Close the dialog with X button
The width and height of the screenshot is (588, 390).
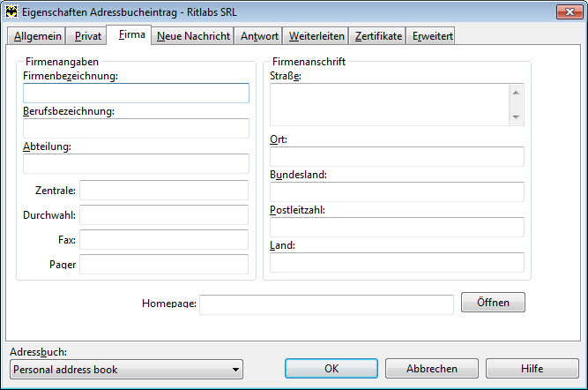(x=569, y=12)
